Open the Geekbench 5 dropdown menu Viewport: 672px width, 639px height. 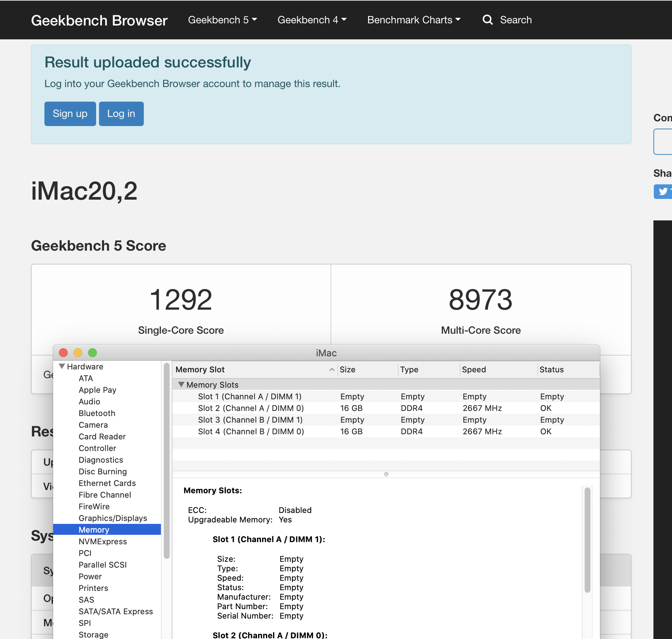(222, 20)
